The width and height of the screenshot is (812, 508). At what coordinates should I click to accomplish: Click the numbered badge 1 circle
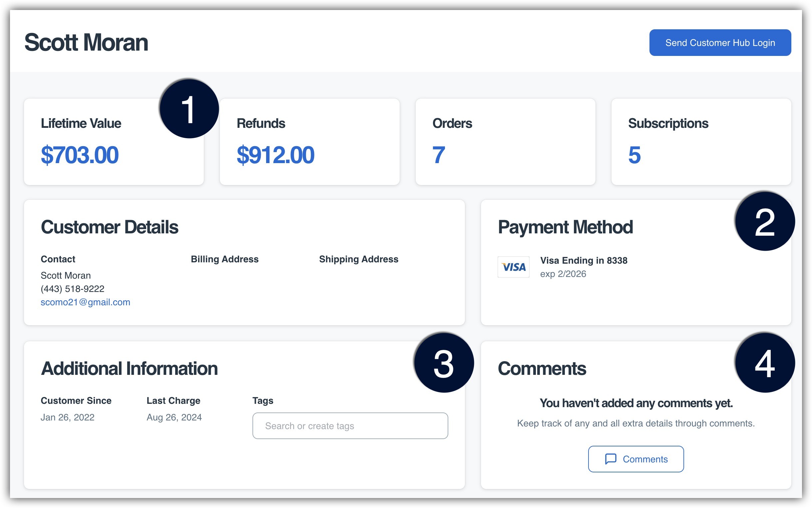[x=189, y=109]
